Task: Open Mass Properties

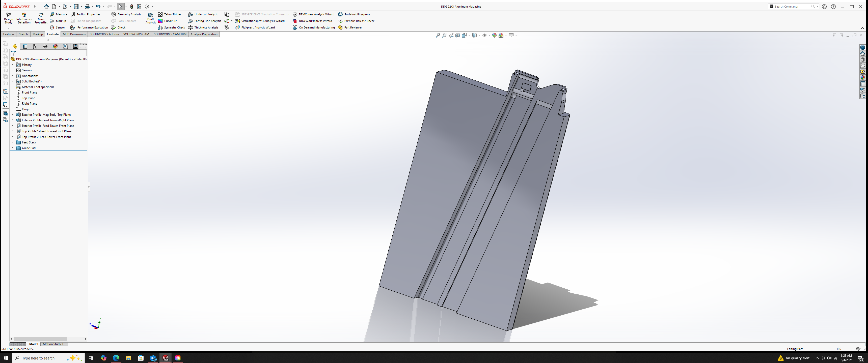Action: 41,18
